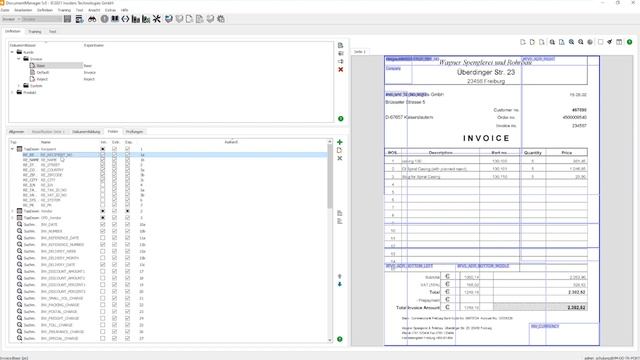Toggle Exp. checkbox for INV_DELIVERY_MONTH row
This screenshot has height=360, width=640.
[127, 258]
